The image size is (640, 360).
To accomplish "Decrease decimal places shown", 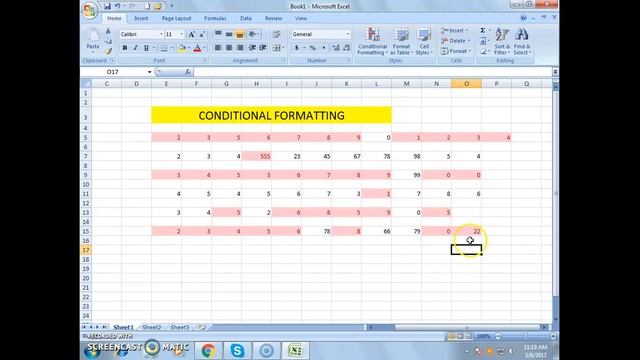I will (347, 48).
